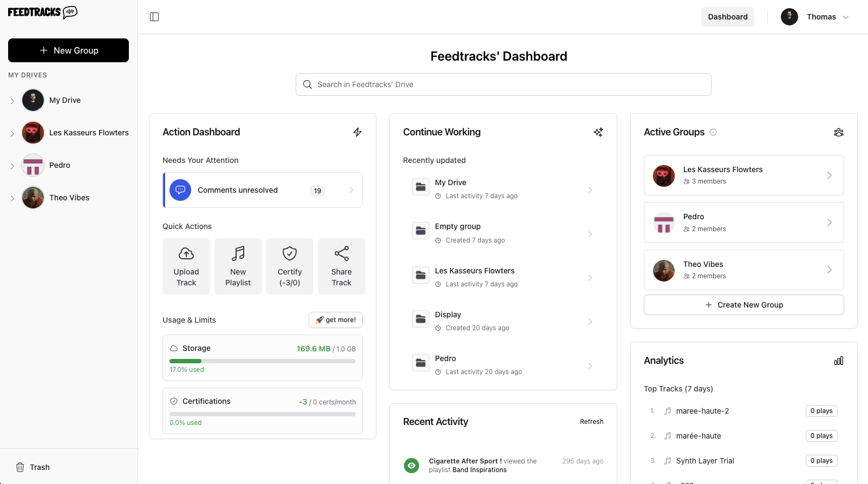868x484 pixels.
Task: Click Create New Group button
Action: pos(744,305)
